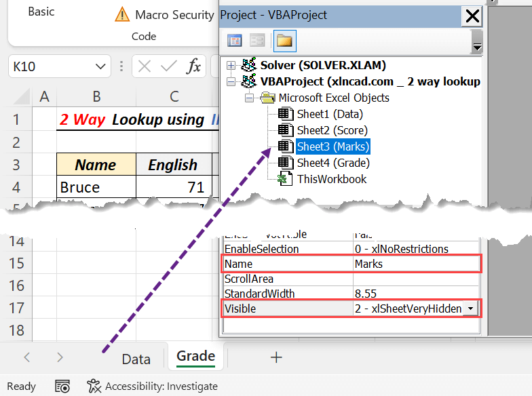This screenshot has width=532, height=396.
Task: Click the cell containing 71
Action: point(174,187)
